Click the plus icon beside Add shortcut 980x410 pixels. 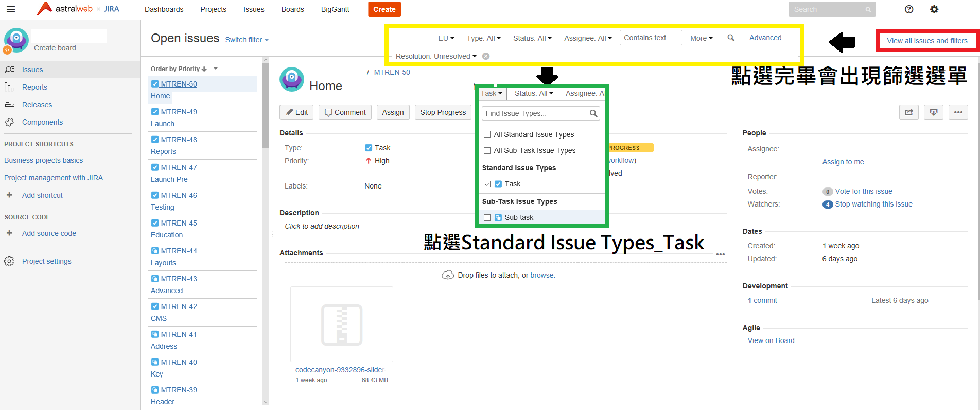coord(9,195)
